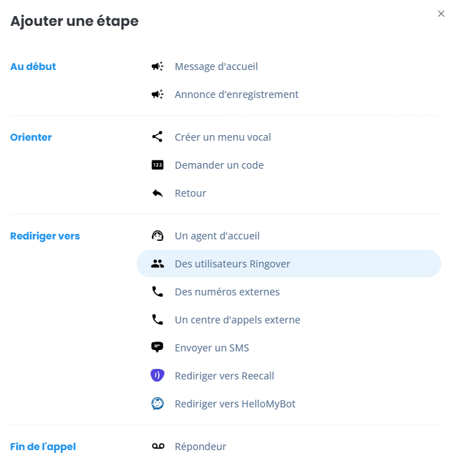
Task: Choose Des numéros externes option
Action: click(289, 291)
